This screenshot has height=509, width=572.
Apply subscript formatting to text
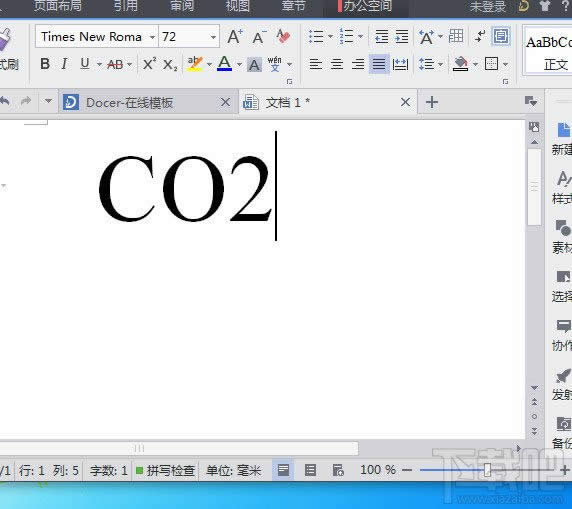point(170,65)
